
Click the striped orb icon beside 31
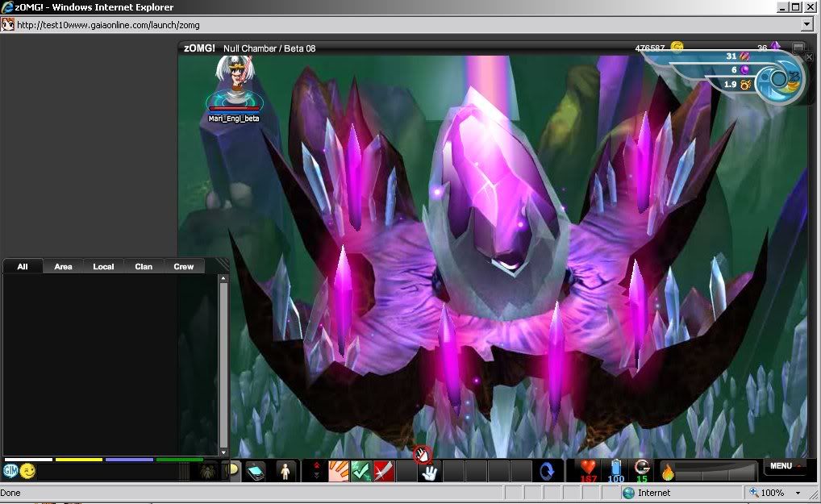coord(744,56)
